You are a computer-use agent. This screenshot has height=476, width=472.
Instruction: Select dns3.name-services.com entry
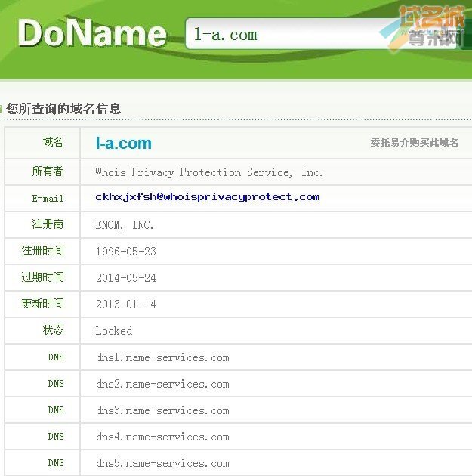tap(162, 410)
